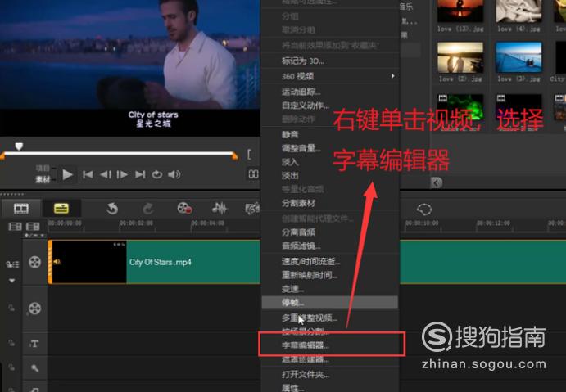Switch to Timeline view
The height and width of the screenshot is (392, 566).
(61, 209)
